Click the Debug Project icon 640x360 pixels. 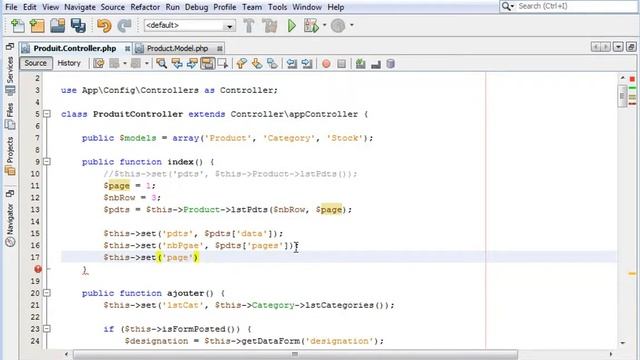click(311, 26)
